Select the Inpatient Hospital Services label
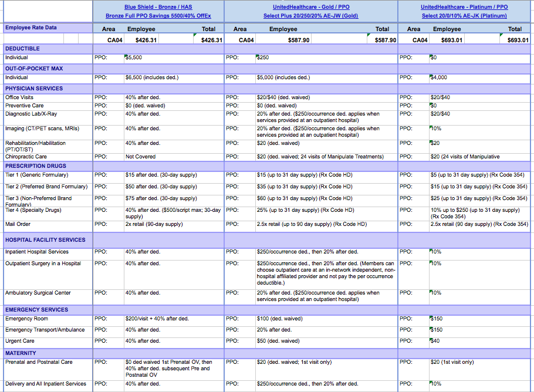534x392 pixels. click(x=48, y=254)
